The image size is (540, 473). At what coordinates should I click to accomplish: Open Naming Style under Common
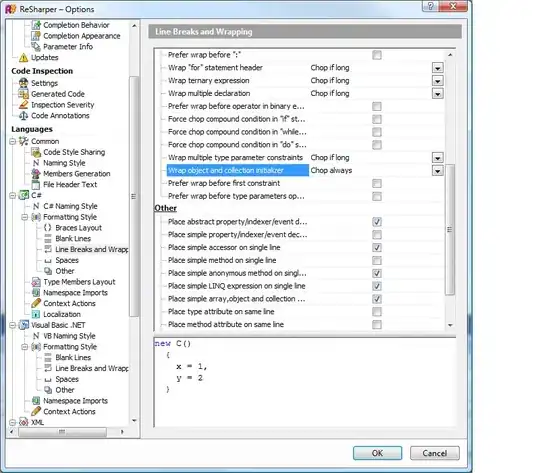click(64, 163)
